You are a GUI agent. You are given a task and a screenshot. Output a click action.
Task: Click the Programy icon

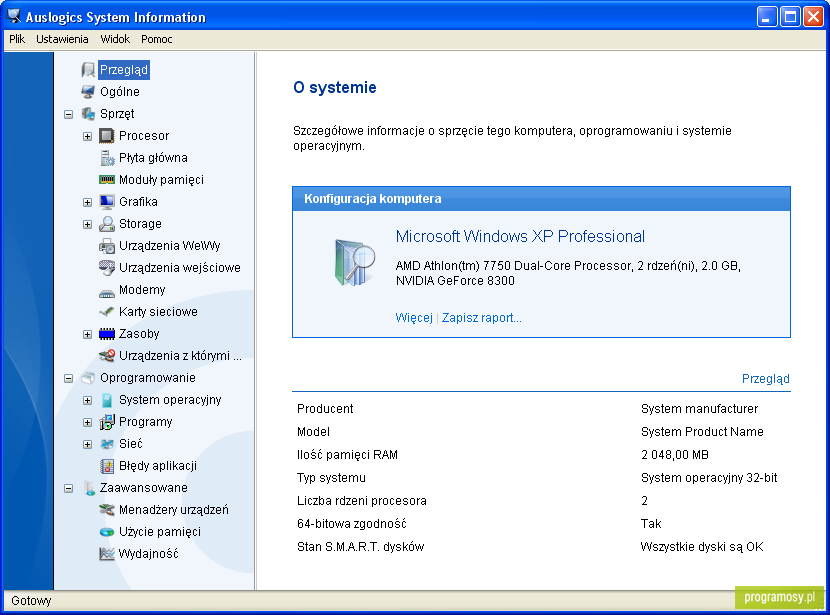[107, 422]
